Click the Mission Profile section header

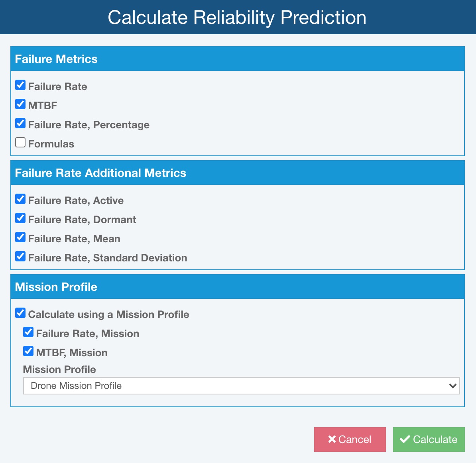coord(56,287)
